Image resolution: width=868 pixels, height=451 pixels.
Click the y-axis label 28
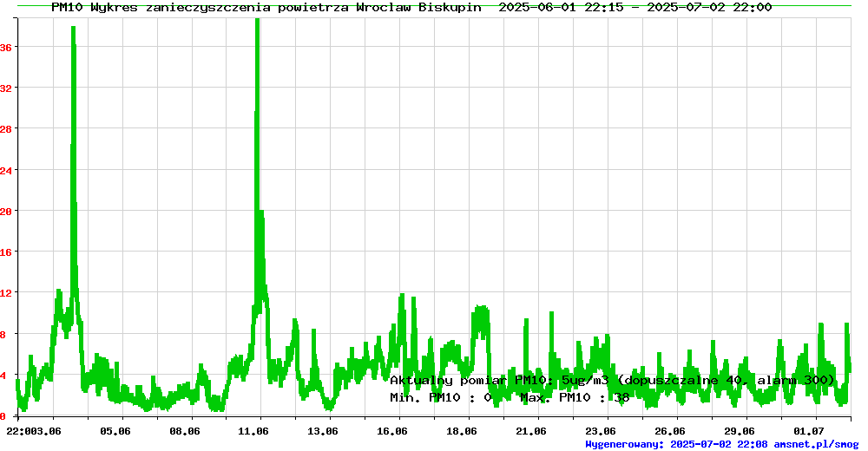6,129
